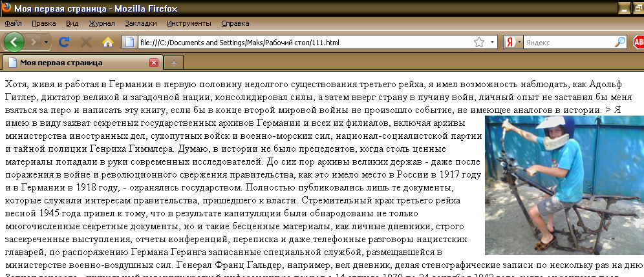This screenshot has height=277, width=644.
Task: Minimize the Firefox window
Action: pyautogui.click(x=625, y=8)
